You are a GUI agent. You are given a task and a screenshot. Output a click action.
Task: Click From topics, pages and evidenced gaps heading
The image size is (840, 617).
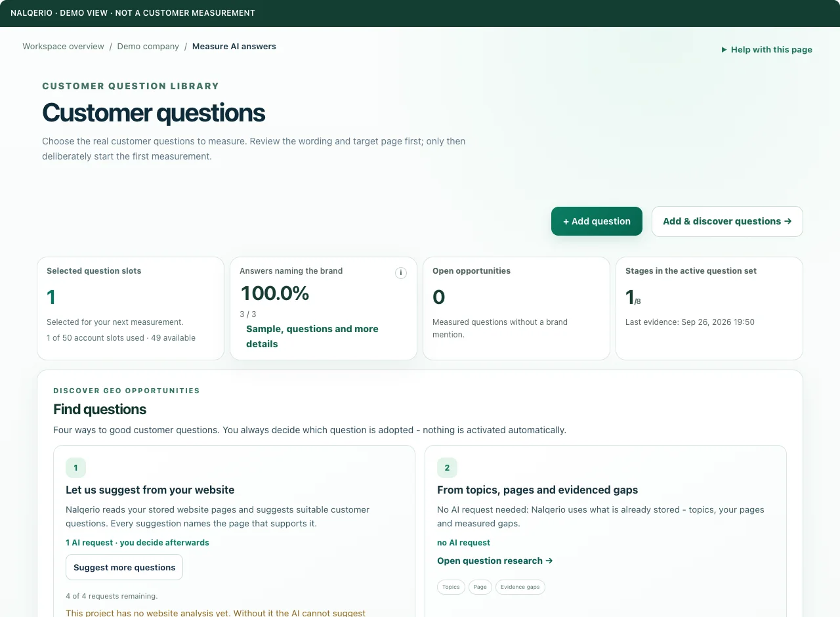537,490
